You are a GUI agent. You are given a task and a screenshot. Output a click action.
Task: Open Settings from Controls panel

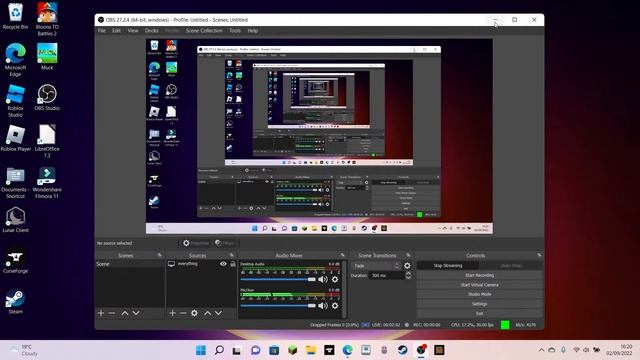(x=480, y=304)
